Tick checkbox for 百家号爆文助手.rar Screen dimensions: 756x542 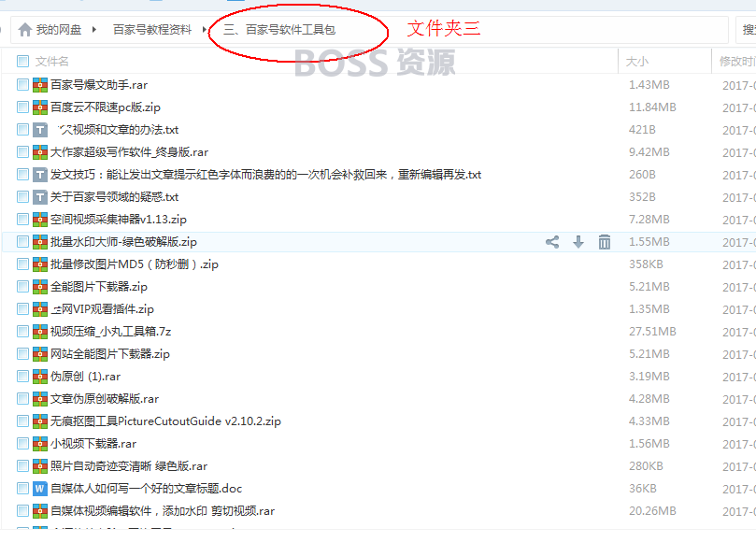pyautogui.click(x=22, y=85)
